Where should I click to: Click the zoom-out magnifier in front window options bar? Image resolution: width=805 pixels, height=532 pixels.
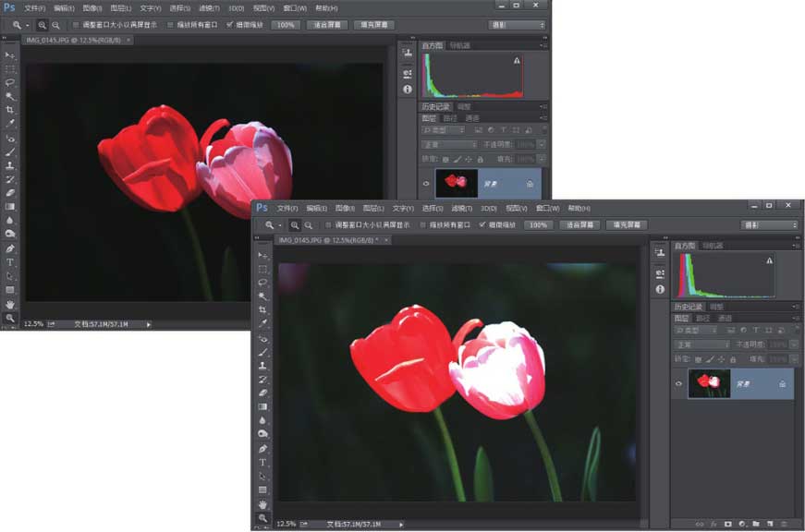pyautogui.click(x=308, y=225)
